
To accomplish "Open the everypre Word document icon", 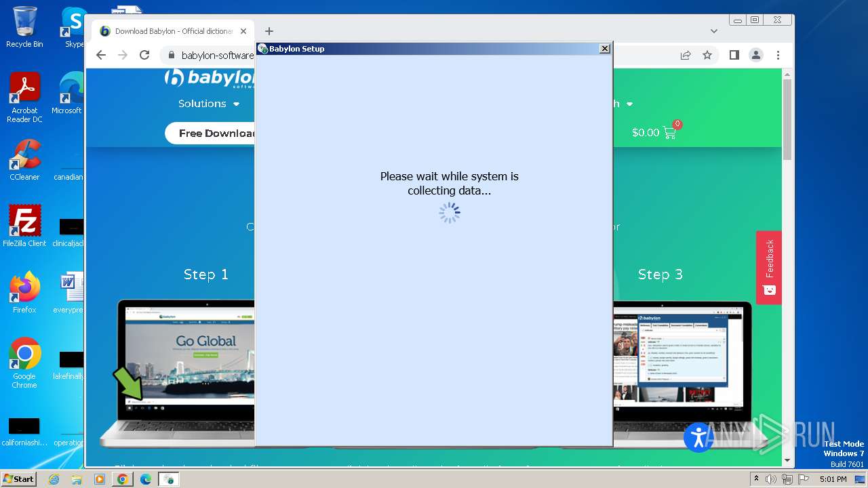I will (68, 292).
